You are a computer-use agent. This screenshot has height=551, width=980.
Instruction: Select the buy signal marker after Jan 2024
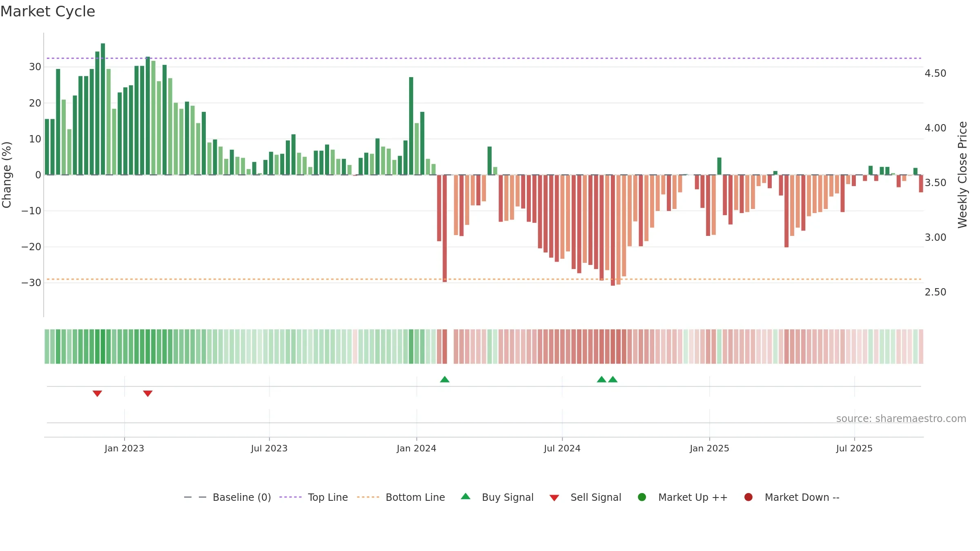445,380
